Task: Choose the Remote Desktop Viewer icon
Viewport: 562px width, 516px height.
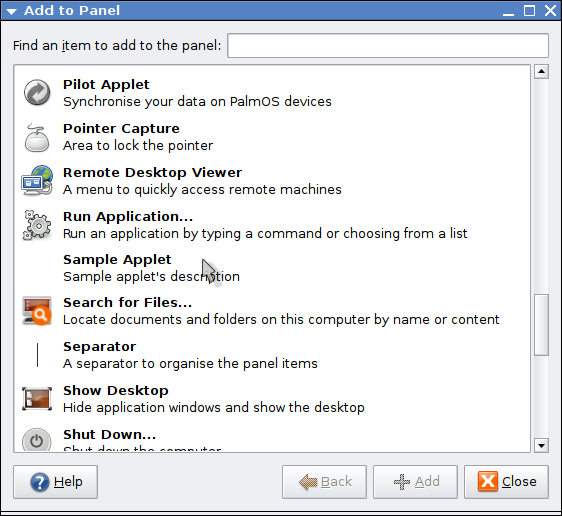Action: coord(37,181)
